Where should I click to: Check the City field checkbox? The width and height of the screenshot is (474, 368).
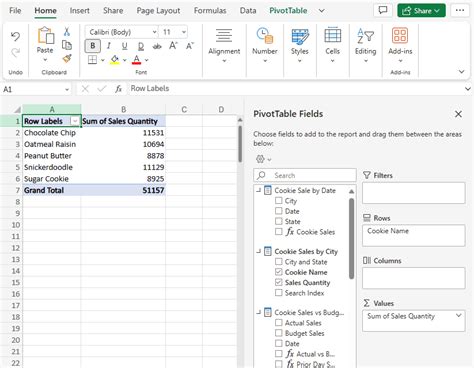(279, 201)
